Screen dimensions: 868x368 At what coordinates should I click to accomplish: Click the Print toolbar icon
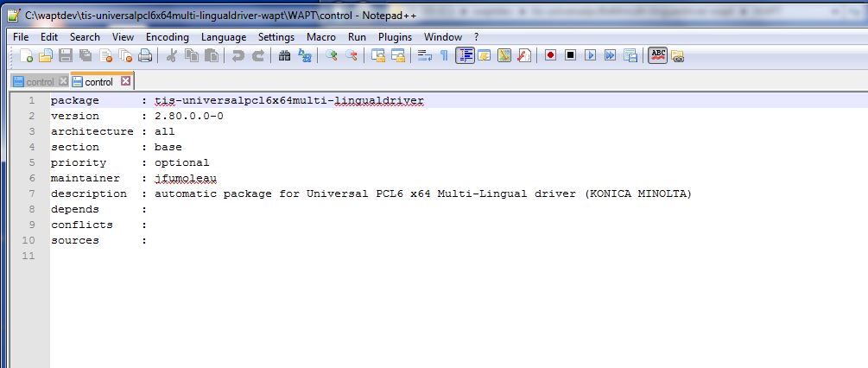tap(145, 55)
